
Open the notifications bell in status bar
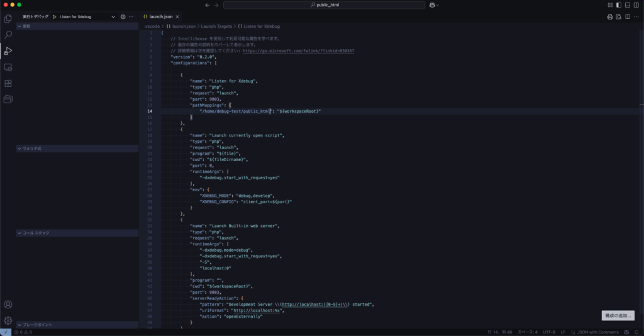636,332
